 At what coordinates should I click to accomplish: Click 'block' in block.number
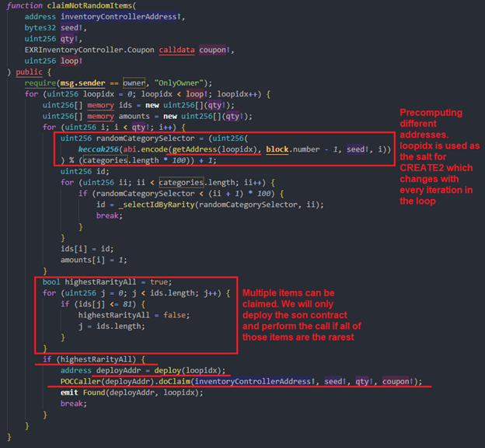pyautogui.click(x=277, y=149)
